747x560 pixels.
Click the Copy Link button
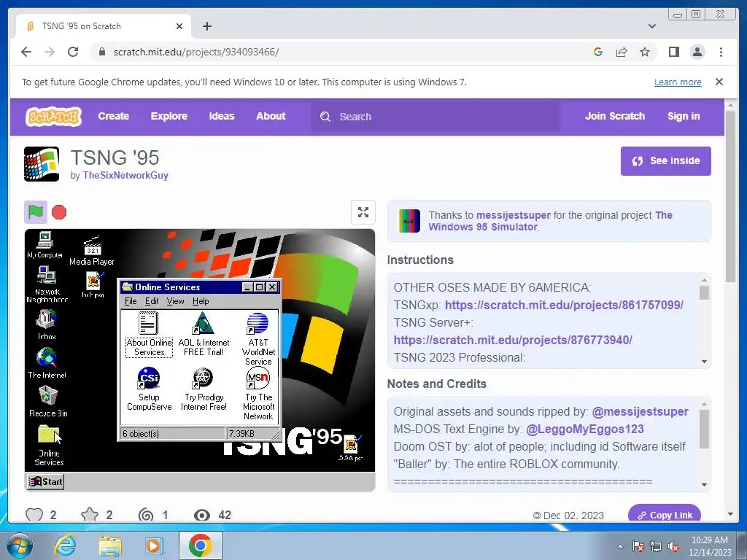(665, 514)
